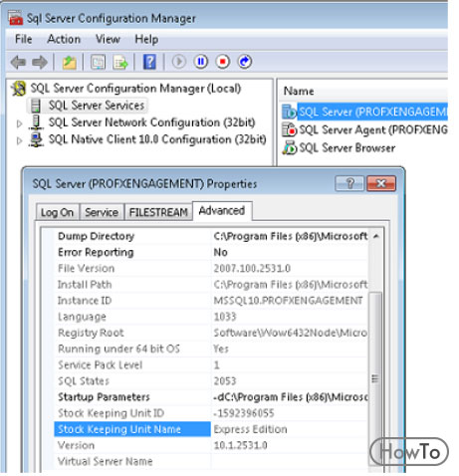Switch to the Service tab
459x476 pixels.
coord(102,212)
